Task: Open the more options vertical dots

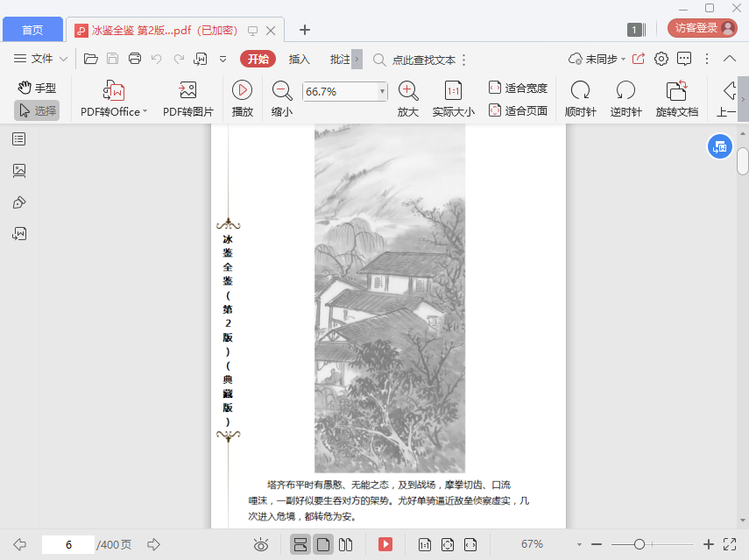Action: [x=707, y=59]
